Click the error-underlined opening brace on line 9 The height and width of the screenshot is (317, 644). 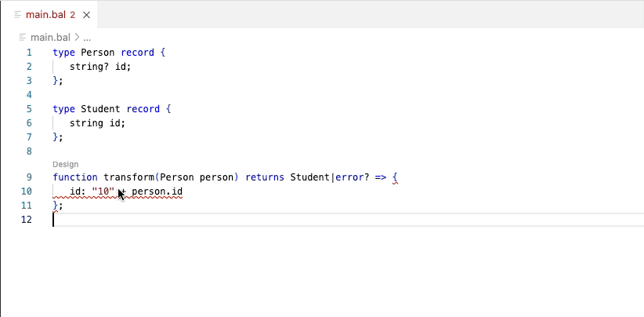[395, 177]
